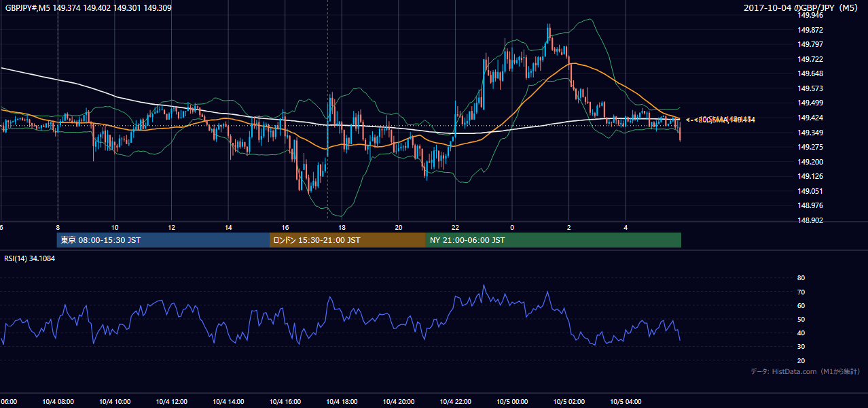Click the 149.349 price axis label
Screen dimensions: 868x408
tap(810, 132)
